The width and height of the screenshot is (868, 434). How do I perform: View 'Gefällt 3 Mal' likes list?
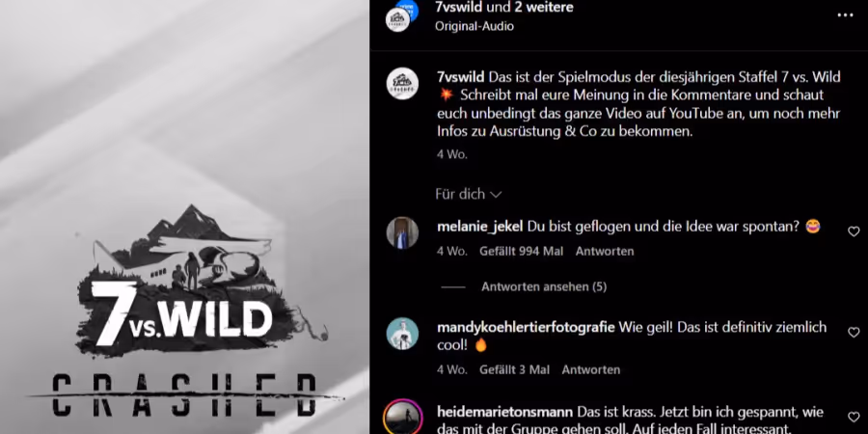click(515, 369)
